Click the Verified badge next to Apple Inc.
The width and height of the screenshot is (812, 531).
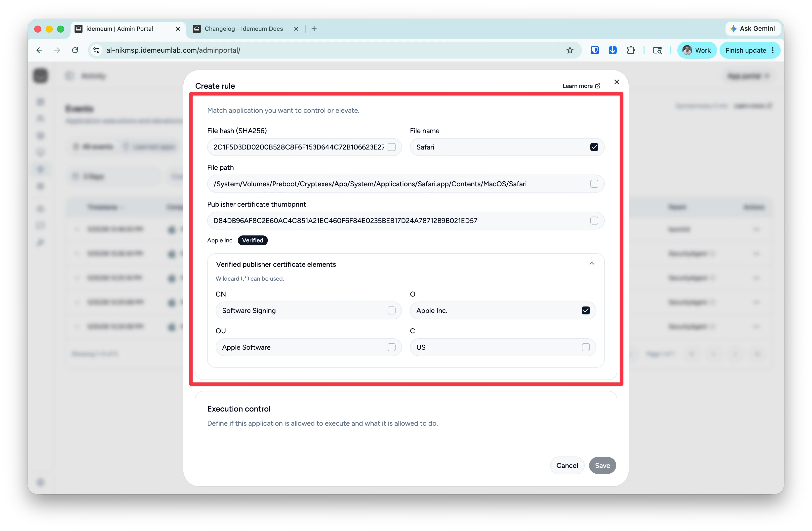pos(252,240)
